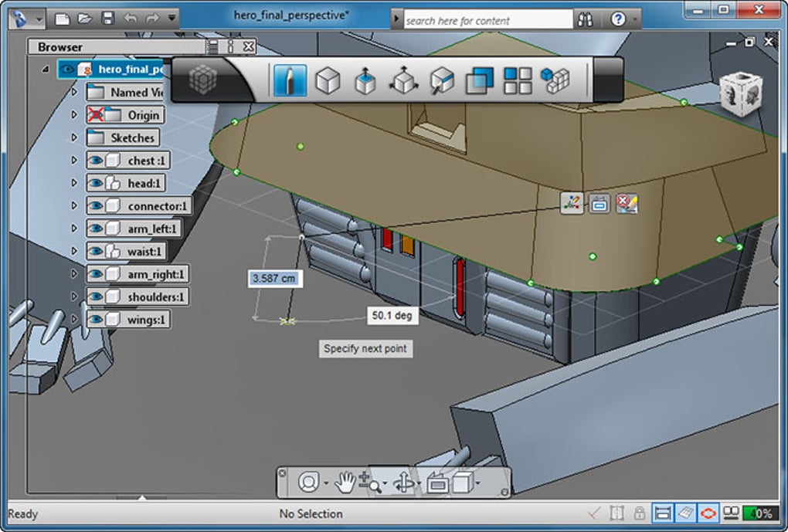Screen dimensions: 788x532
Task: Choose the Extrude face tool
Action: [365, 80]
